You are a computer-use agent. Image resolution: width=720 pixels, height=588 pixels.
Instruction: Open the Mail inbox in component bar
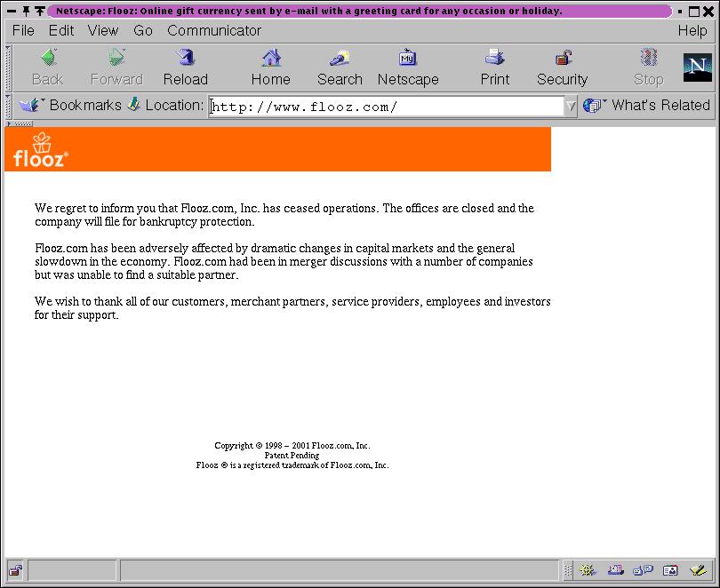[614, 570]
